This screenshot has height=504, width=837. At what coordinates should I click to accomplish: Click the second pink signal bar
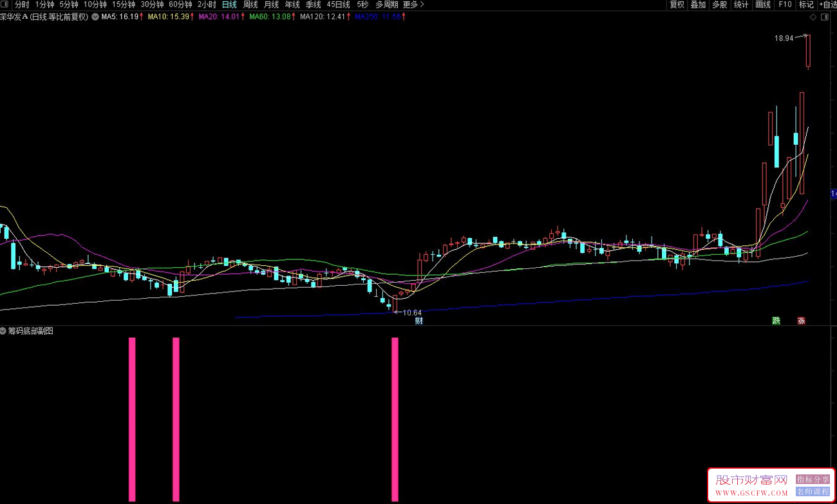(x=176, y=419)
